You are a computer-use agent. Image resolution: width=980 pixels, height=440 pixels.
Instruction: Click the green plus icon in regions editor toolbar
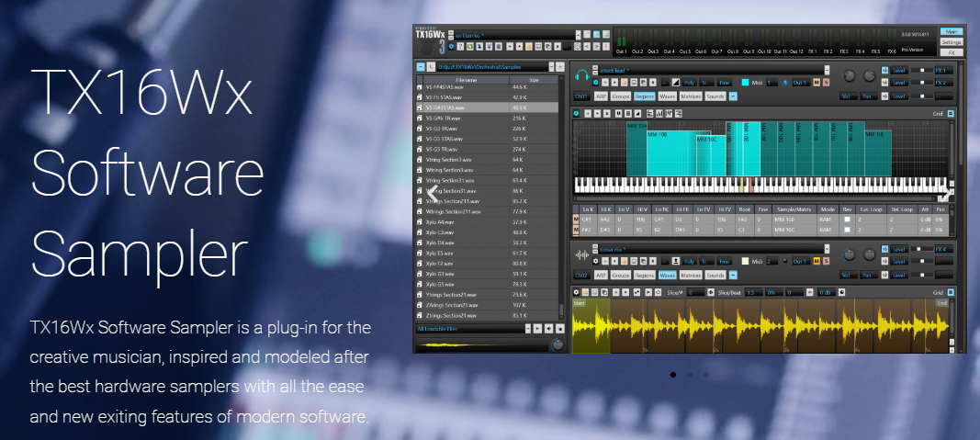(588, 114)
